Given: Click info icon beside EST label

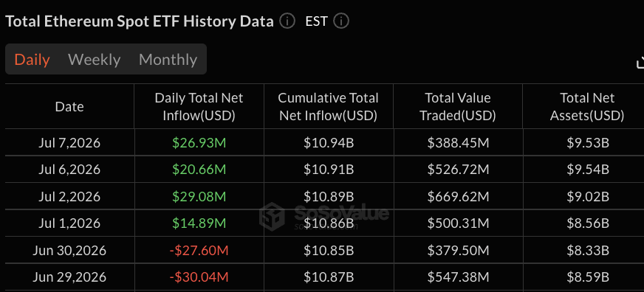Looking at the screenshot, I should pyautogui.click(x=341, y=21).
